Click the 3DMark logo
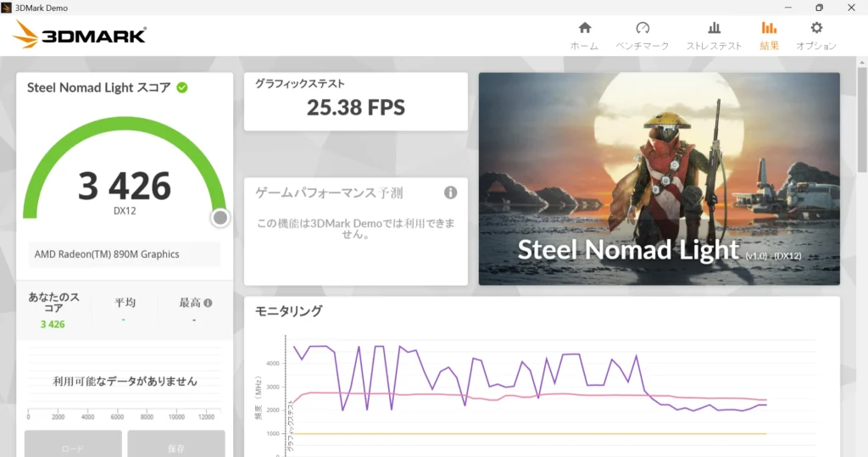The image size is (868, 457). (81, 35)
